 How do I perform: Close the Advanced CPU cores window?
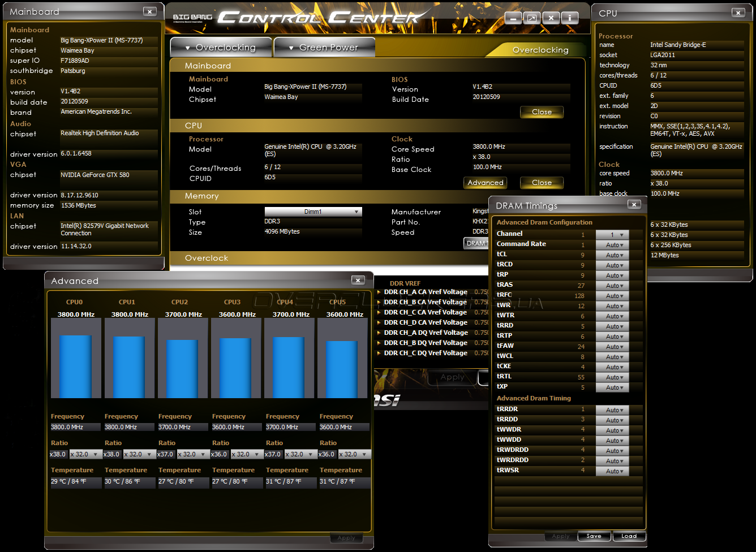[x=358, y=280]
